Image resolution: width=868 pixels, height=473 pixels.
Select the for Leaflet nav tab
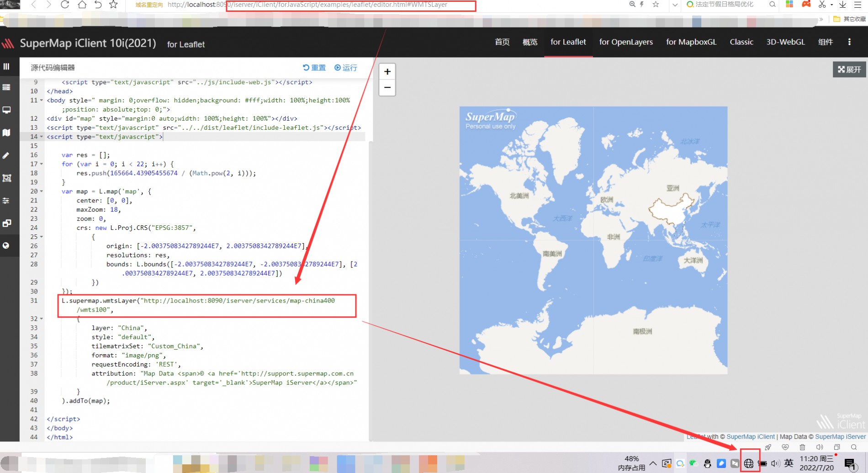[568, 42]
